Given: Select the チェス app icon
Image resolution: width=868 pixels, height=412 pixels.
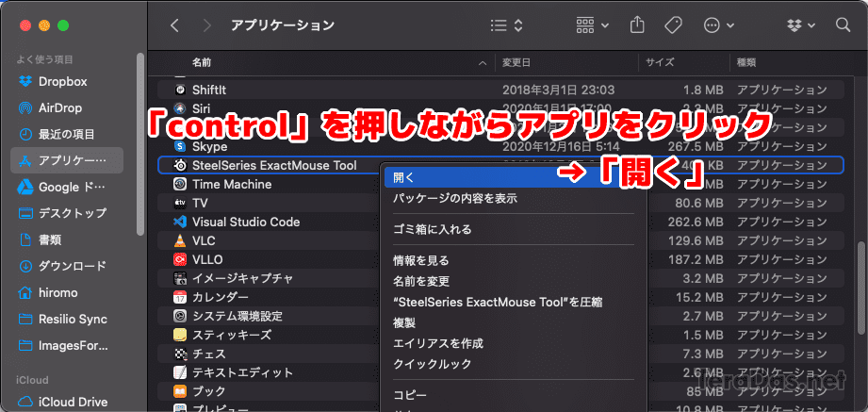Looking at the screenshot, I should 180,354.
